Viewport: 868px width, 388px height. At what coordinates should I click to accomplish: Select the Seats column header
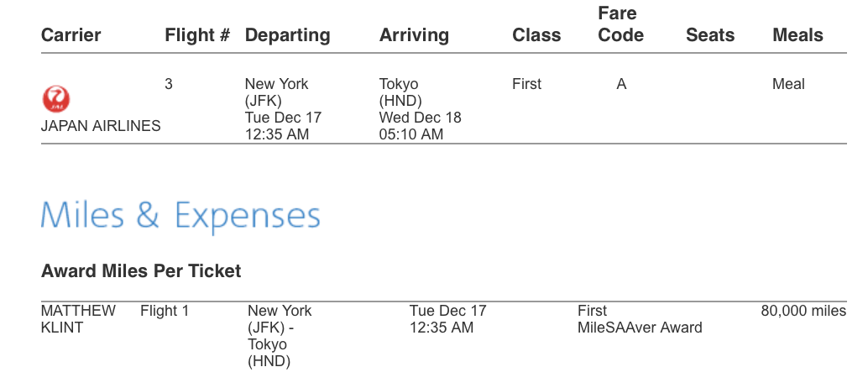[710, 35]
